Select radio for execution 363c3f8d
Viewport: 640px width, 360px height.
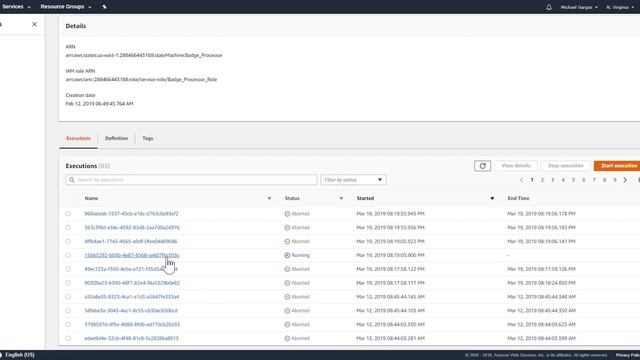[68, 228]
